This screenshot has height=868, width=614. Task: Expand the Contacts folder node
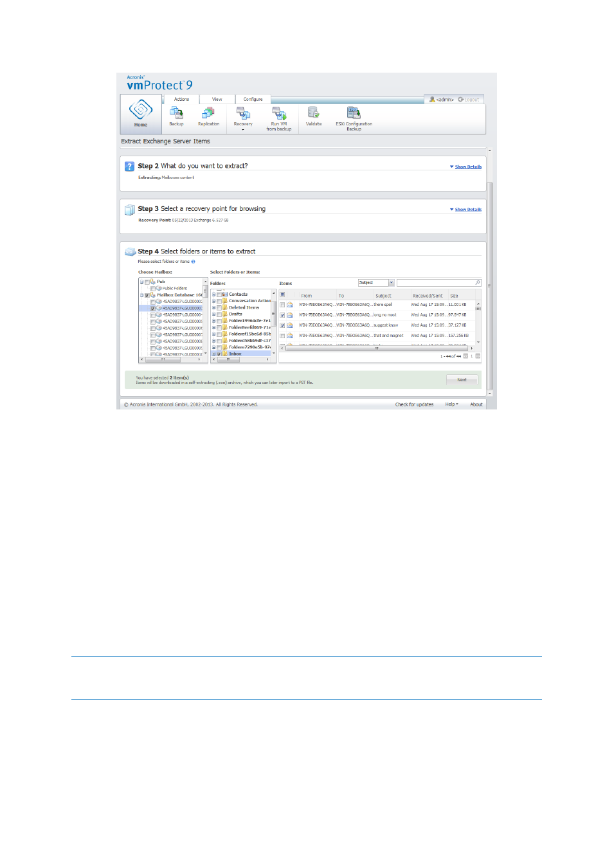coord(213,294)
